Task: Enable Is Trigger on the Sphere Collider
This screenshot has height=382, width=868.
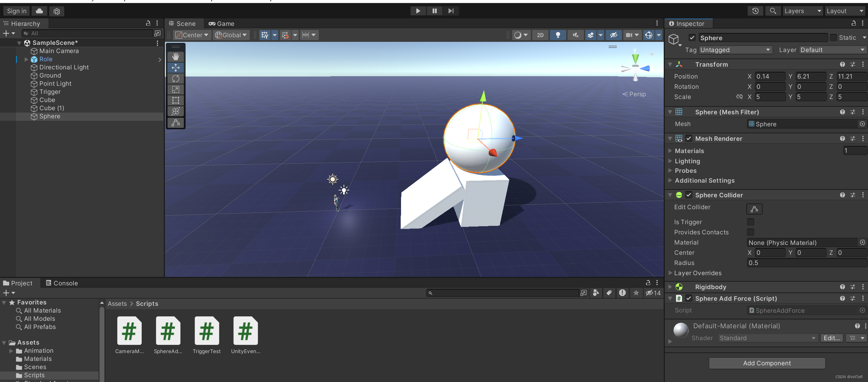Action: point(751,222)
